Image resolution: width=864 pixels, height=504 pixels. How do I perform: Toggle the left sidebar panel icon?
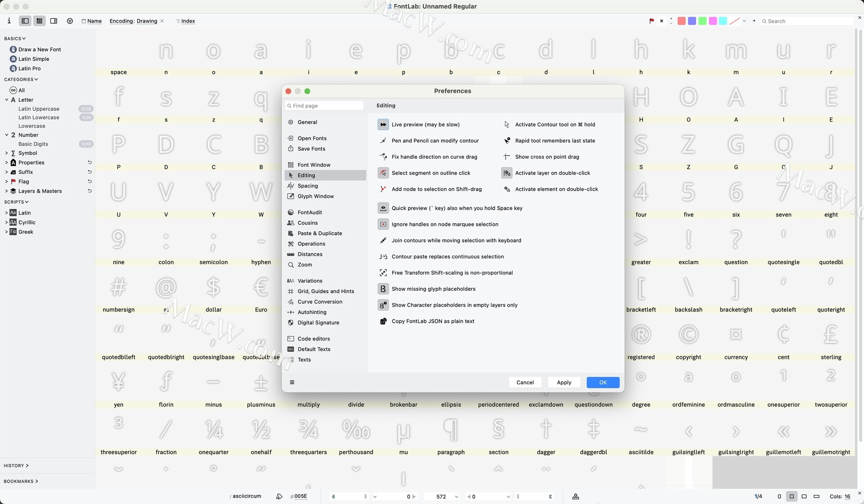click(25, 21)
